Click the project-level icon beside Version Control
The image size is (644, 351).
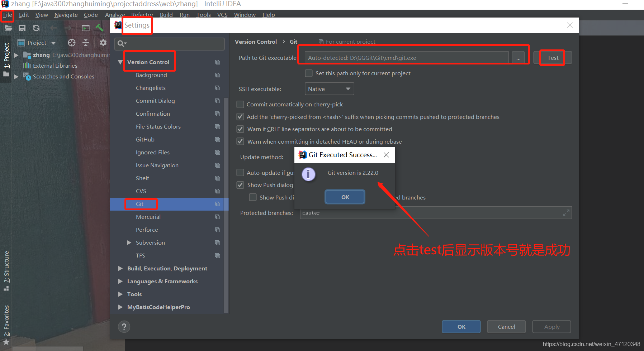(x=217, y=62)
